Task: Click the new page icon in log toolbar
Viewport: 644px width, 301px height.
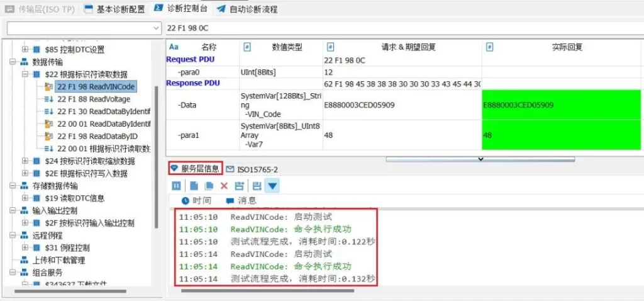Action: tap(194, 186)
